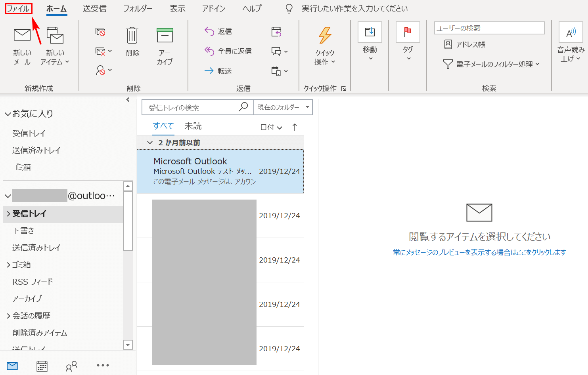The width and height of the screenshot is (588, 375).
Task: Click Reply All (全員に返信)
Action: pyautogui.click(x=228, y=51)
